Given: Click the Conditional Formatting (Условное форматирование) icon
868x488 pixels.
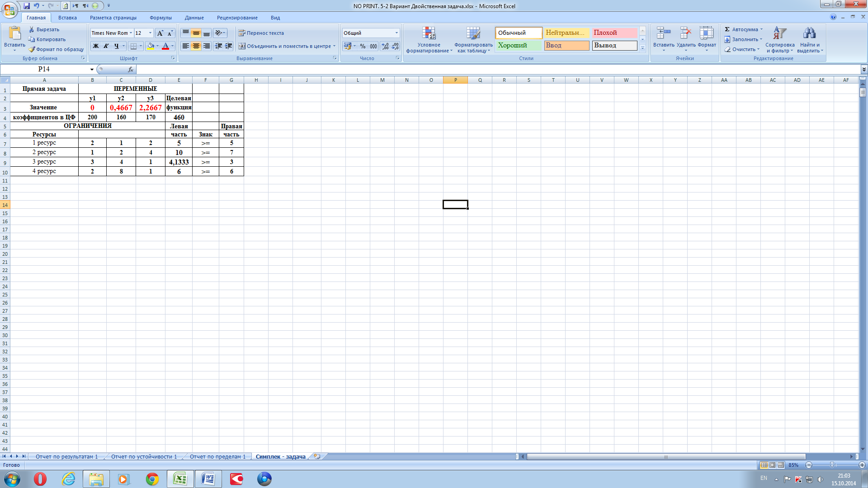Looking at the screenshot, I should pos(429,33).
